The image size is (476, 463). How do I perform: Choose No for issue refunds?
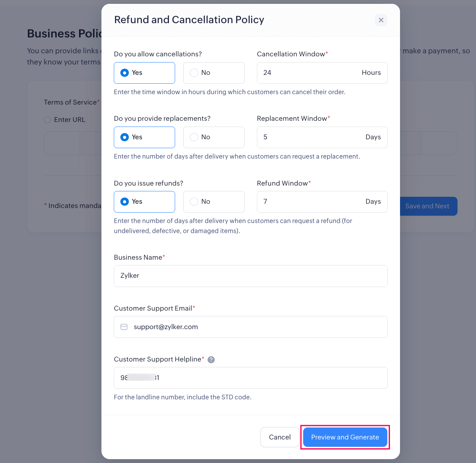(x=213, y=202)
